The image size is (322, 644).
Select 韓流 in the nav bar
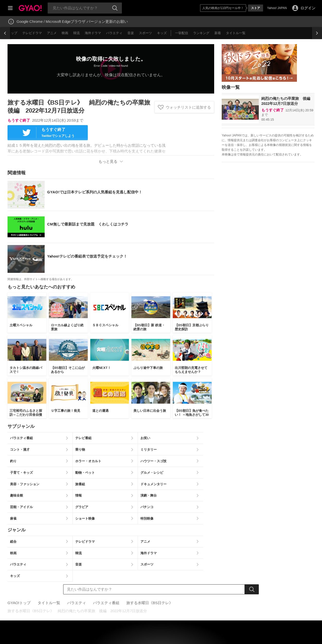[76, 33]
